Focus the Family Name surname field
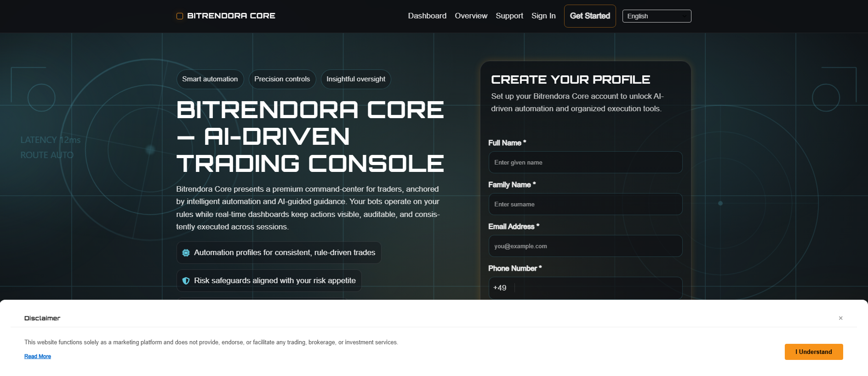 (x=585, y=204)
